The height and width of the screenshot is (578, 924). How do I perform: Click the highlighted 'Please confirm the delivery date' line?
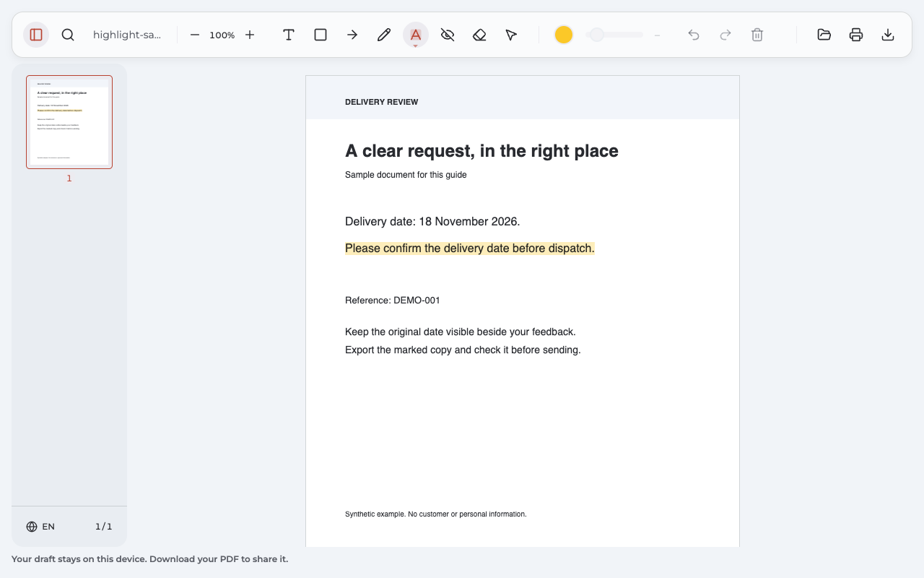pos(470,249)
